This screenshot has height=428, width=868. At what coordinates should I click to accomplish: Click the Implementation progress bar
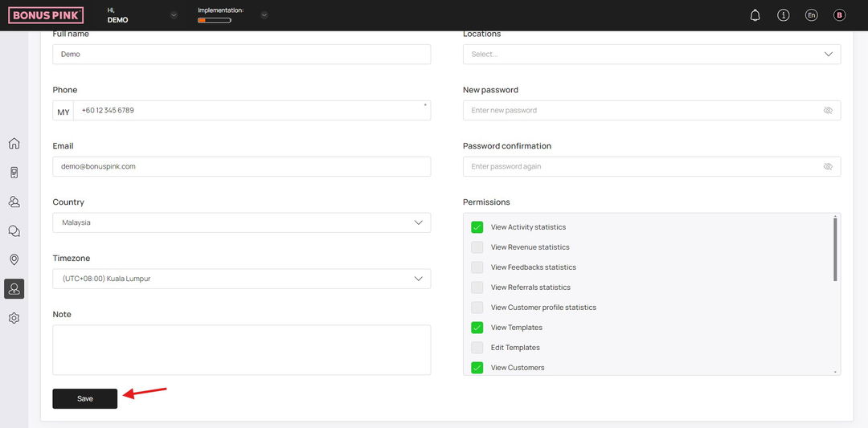click(x=215, y=20)
